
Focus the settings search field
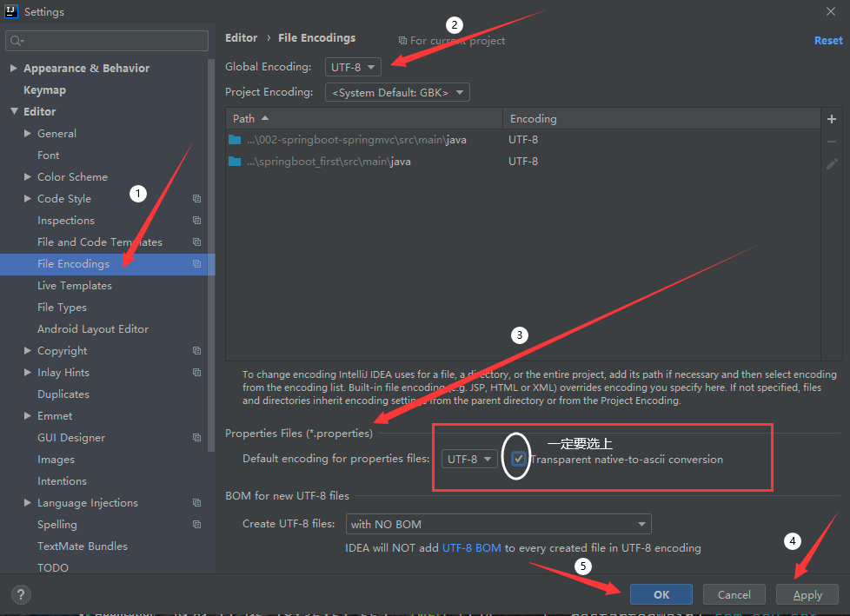click(107, 41)
